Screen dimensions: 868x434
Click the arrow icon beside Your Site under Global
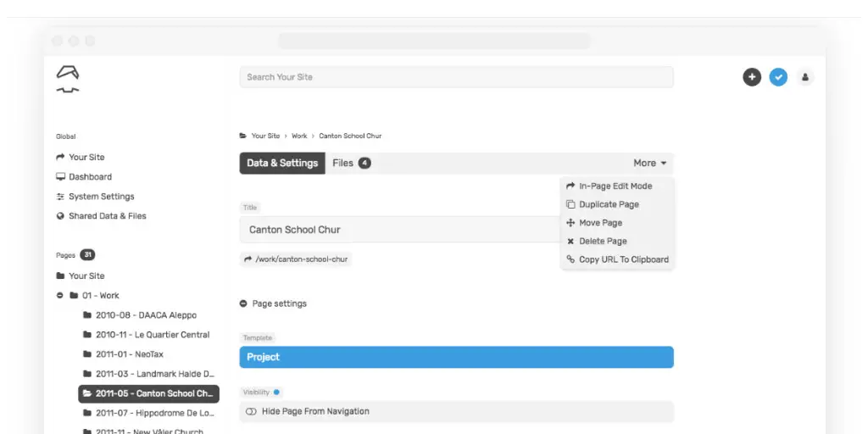click(60, 157)
